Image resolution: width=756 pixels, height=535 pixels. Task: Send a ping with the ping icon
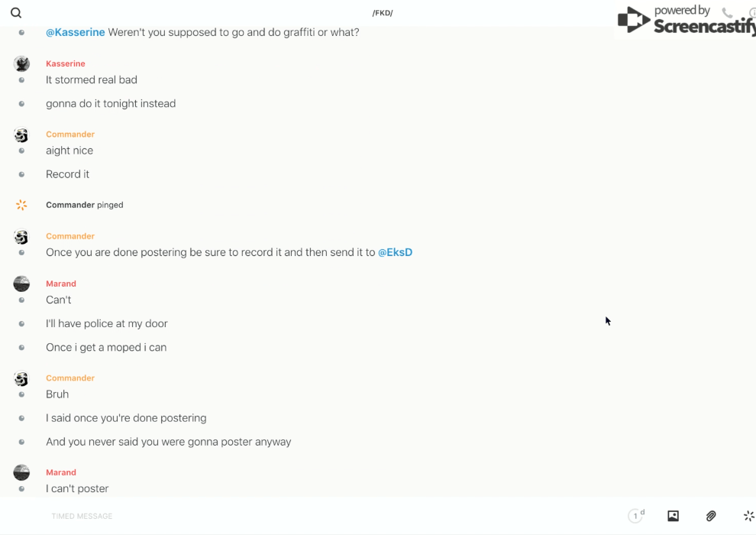(748, 516)
